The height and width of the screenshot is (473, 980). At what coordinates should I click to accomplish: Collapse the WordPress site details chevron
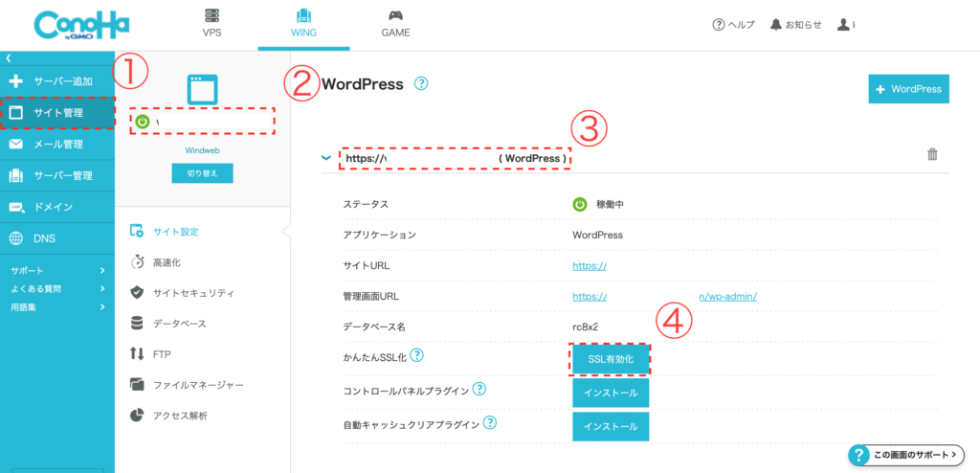326,157
